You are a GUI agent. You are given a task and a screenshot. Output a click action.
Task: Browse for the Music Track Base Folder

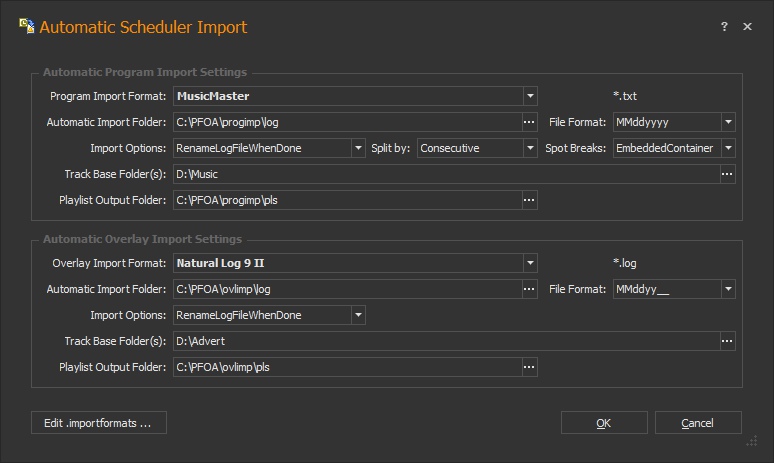(x=727, y=174)
